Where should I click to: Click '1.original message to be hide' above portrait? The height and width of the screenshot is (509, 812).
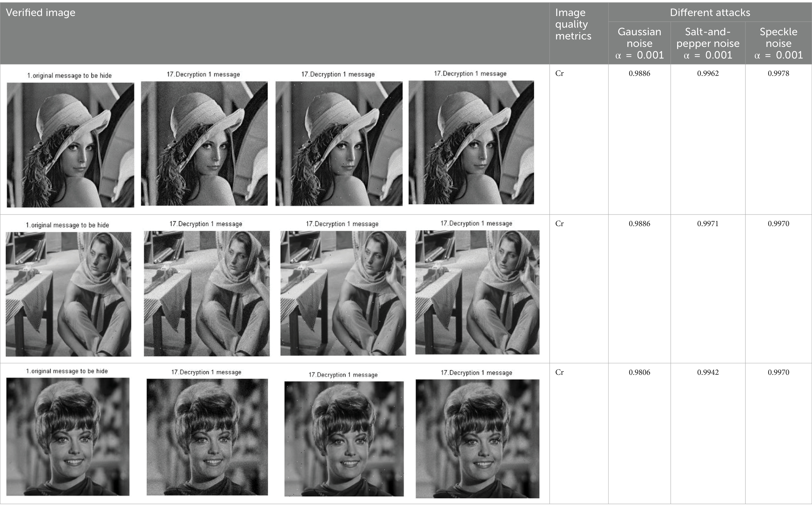tap(67, 371)
